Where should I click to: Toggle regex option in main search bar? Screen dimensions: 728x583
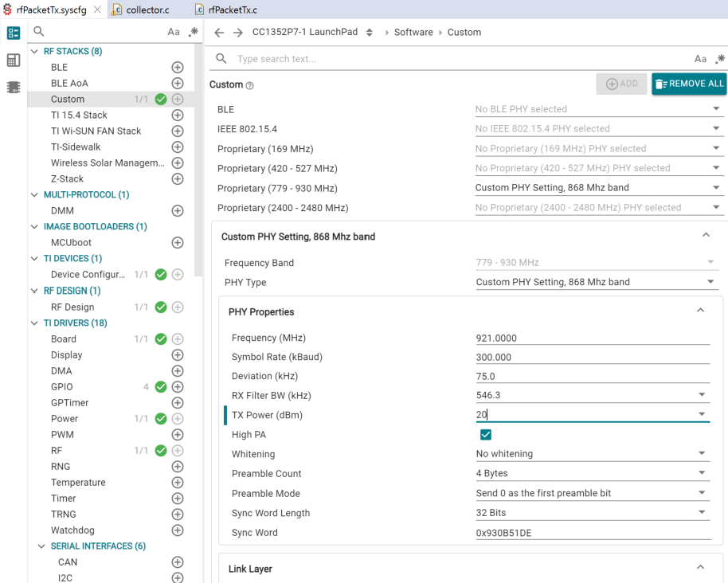pyautogui.click(x=720, y=59)
